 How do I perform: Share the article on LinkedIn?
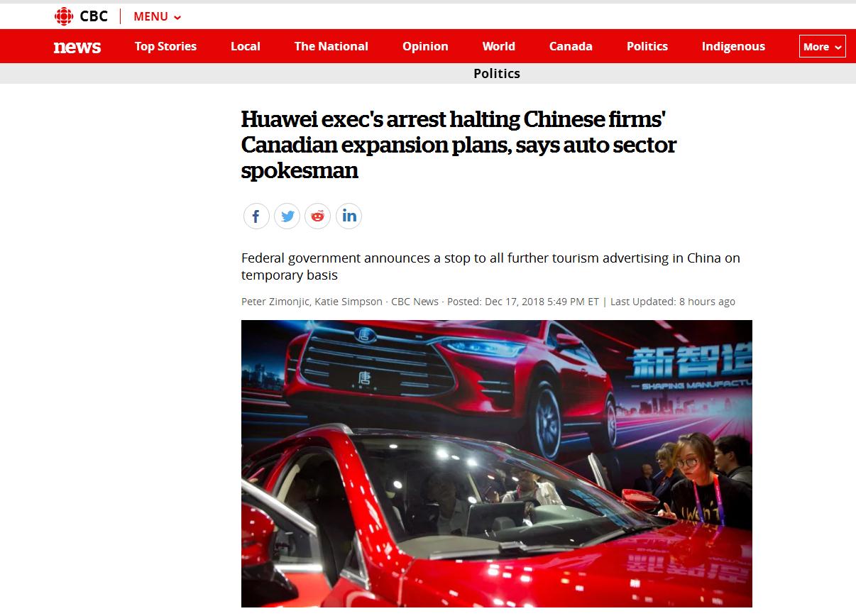click(x=349, y=216)
